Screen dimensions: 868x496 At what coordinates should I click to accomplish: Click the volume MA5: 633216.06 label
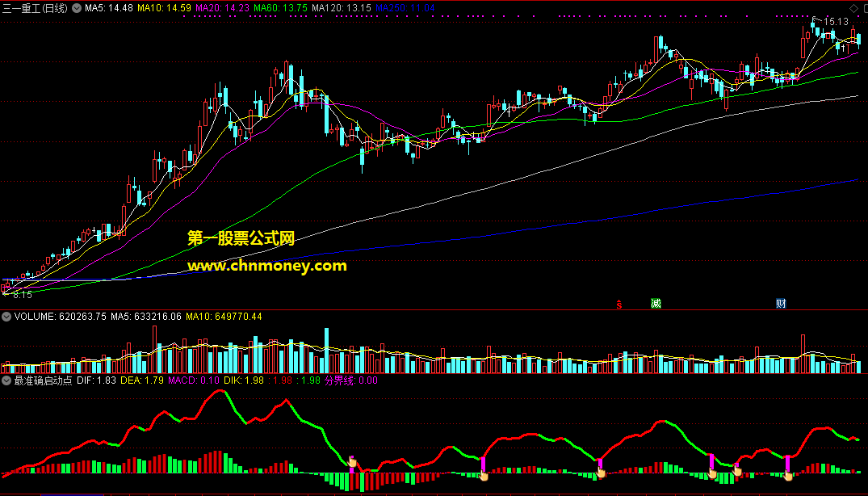(x=146, y=317)
